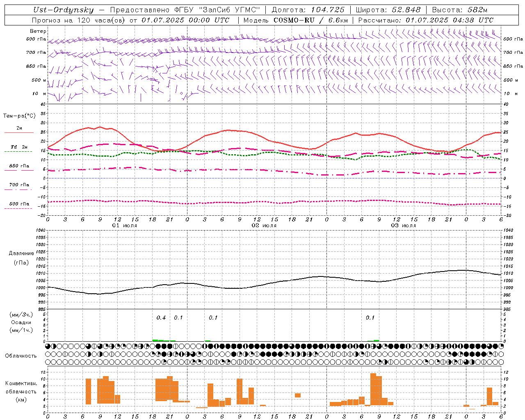Click the '01 июля' date label
The height and width of the screenshot is (420, 525).
125,226
